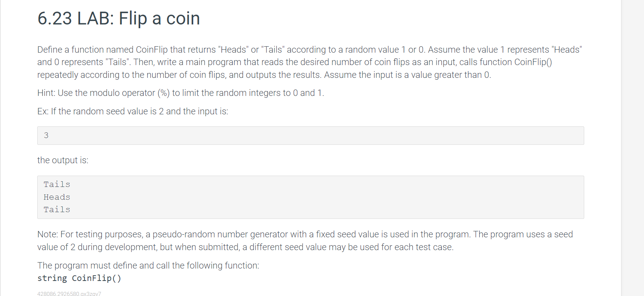Click the word 'coin' in the page title
Screen dimensions: 644x296
click(183, 18)
